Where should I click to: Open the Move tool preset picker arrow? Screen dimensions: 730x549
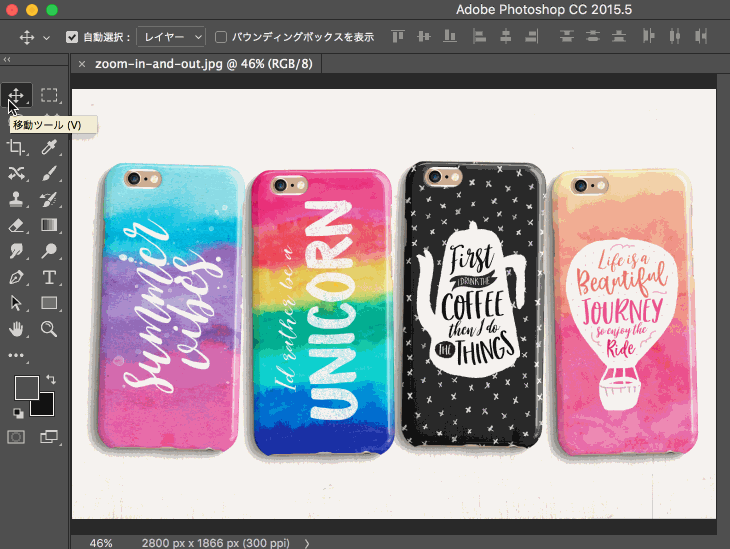46,37
